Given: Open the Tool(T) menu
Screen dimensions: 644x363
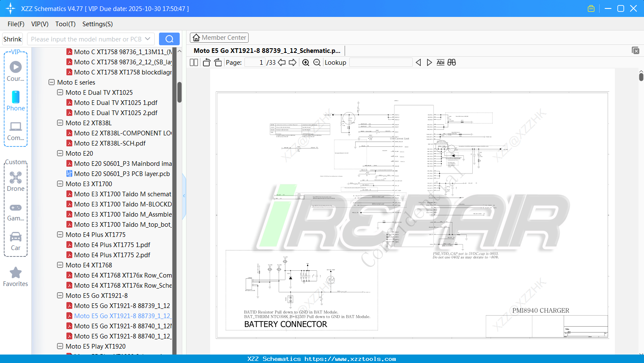Looking at the screenshot, I should pos(65,24).
